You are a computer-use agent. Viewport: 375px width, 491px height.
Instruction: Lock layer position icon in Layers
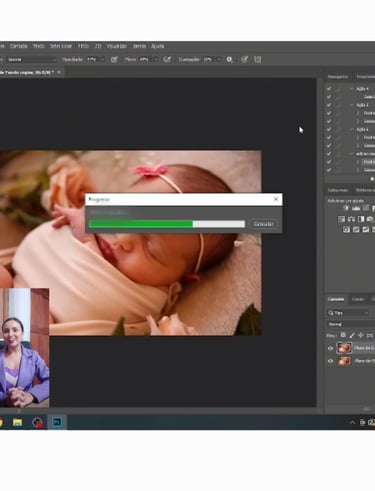click(361, 335)
